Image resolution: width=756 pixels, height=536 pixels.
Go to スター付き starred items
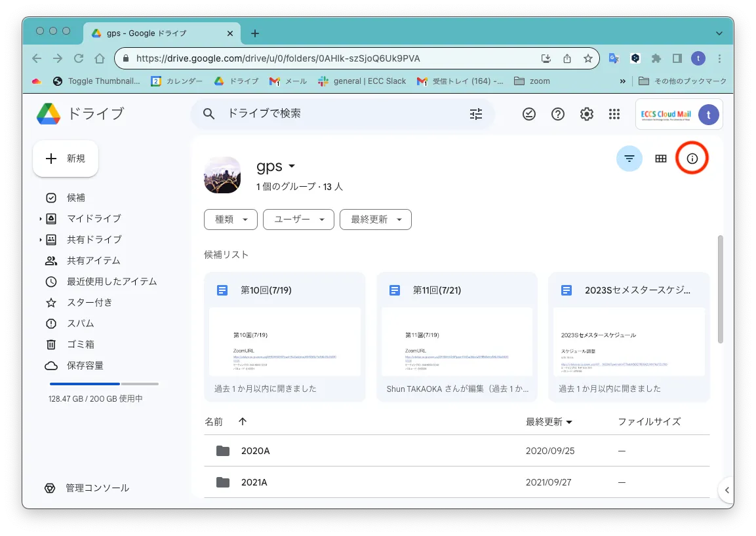[89, 303]
